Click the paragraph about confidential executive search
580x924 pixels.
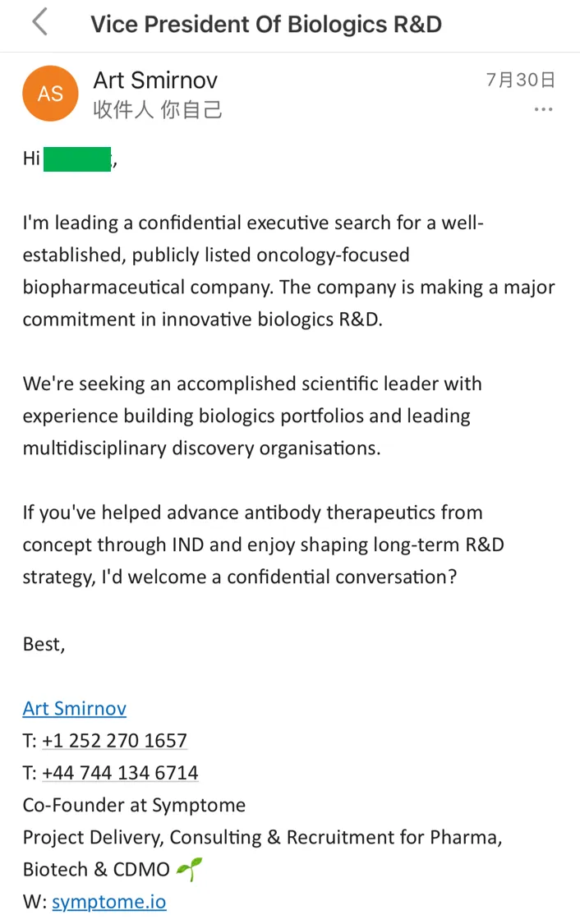click(289, 271)
